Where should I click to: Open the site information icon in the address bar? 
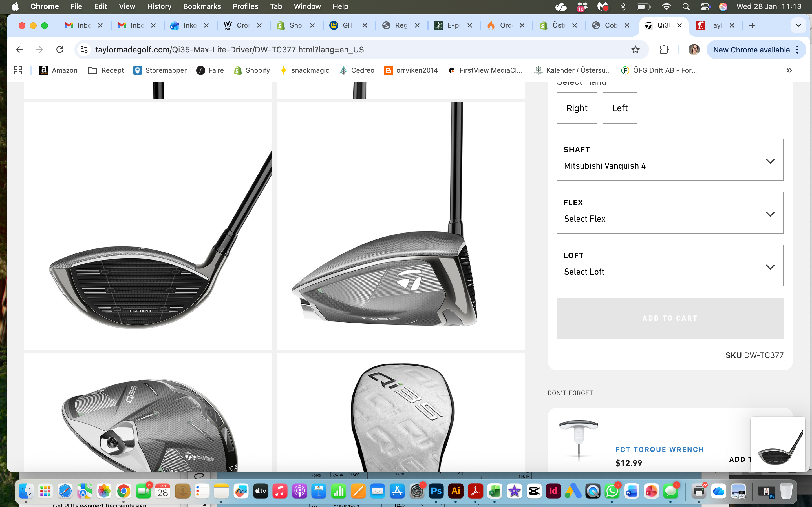pos(84,50)
